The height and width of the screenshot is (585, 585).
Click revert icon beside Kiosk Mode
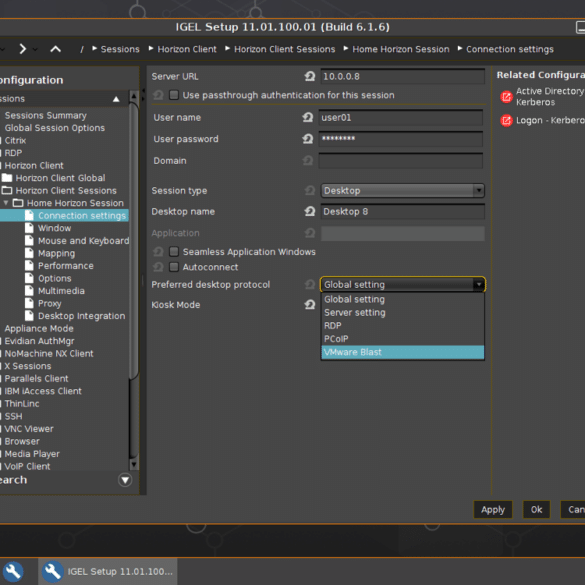(x=310, y=305)
